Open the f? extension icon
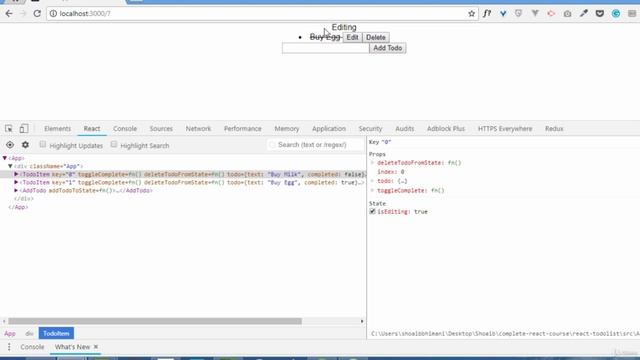This screenshot has width=640, height=360. click(x=487, y=13)
